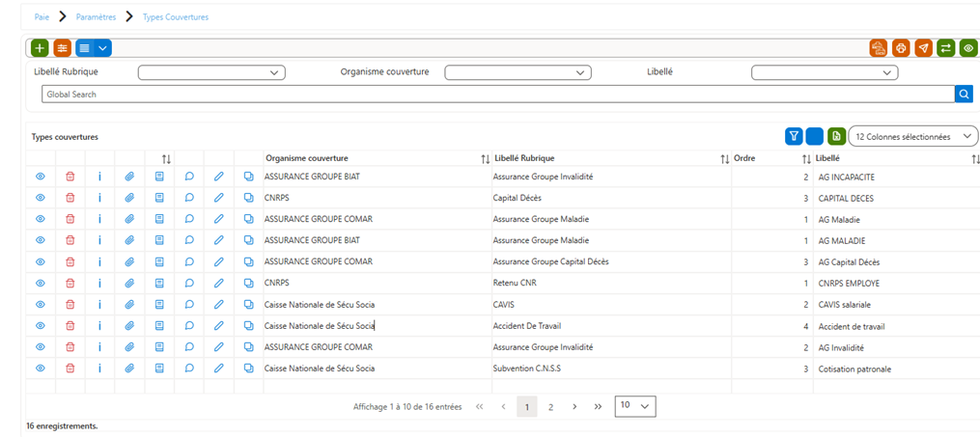Edit the Accident de travail row
This screenshot has width=980, height=437.
(219, 325)
